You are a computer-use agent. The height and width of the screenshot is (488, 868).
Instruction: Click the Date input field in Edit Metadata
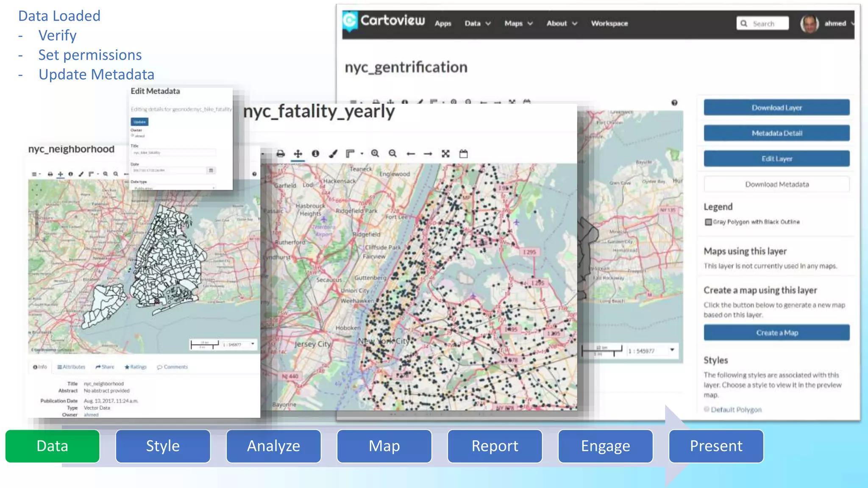point(169,170)
